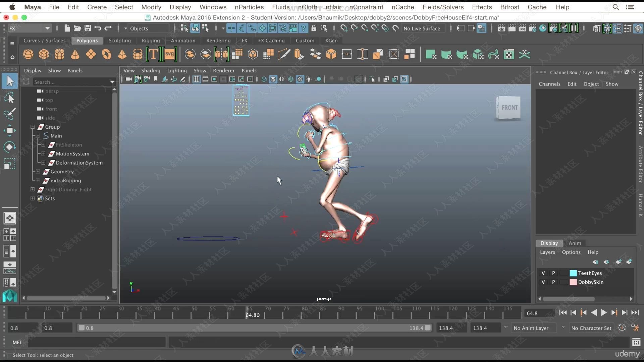The image size is (644, 362).
Task: Switch to the Rigging shelf tab
Action: pos(151,41)
